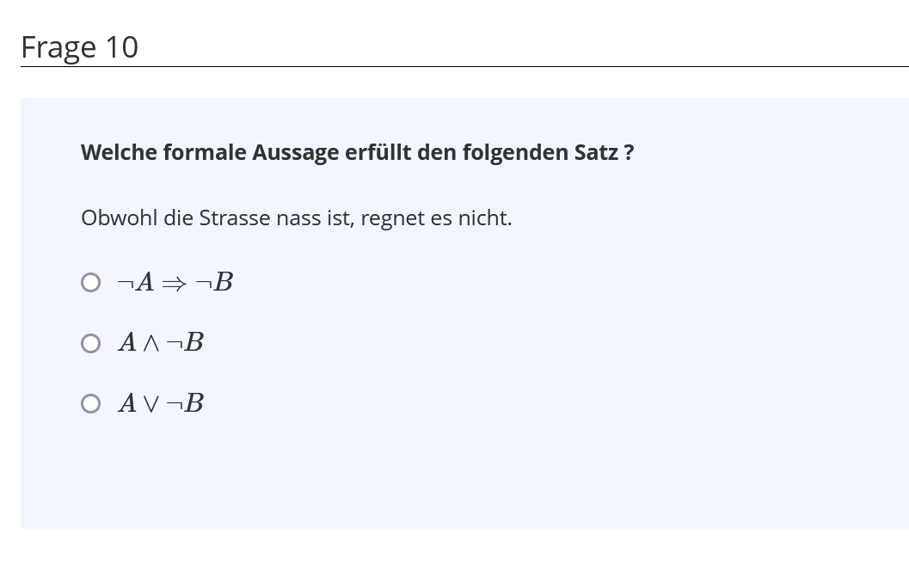Click the bold question 'Welche formale Aussage…'
The height and width of the screenshot is (588, 909).
[x=357, y=152]
